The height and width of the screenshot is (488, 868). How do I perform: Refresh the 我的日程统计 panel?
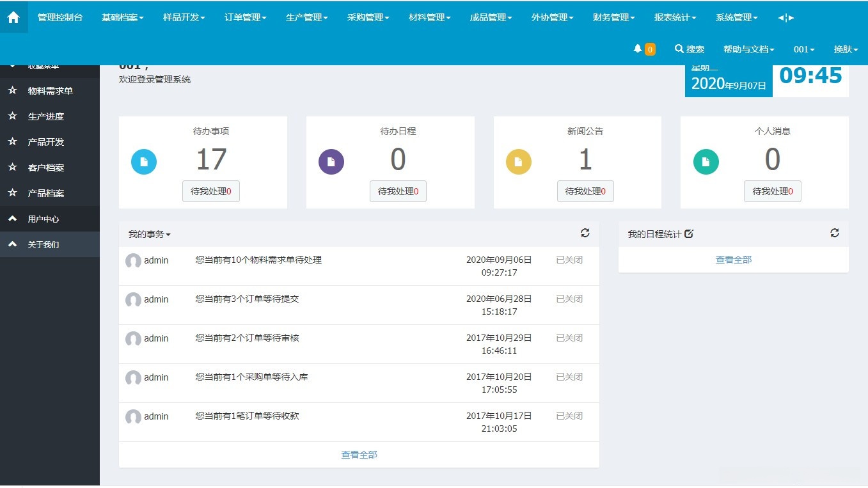(835, 233)
